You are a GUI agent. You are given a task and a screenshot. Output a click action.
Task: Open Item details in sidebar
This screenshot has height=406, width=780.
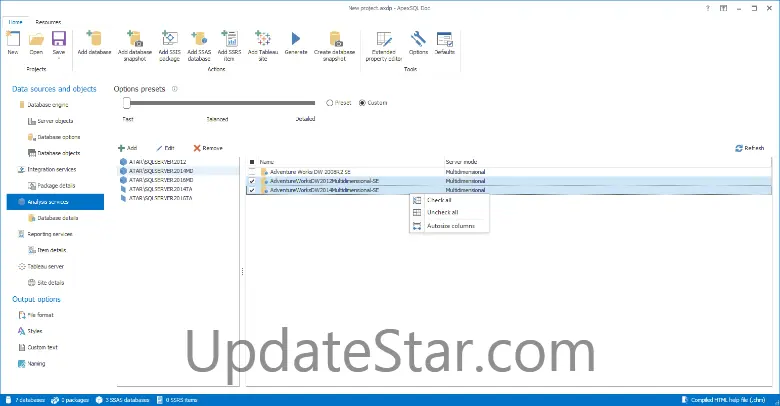[52, 250]
